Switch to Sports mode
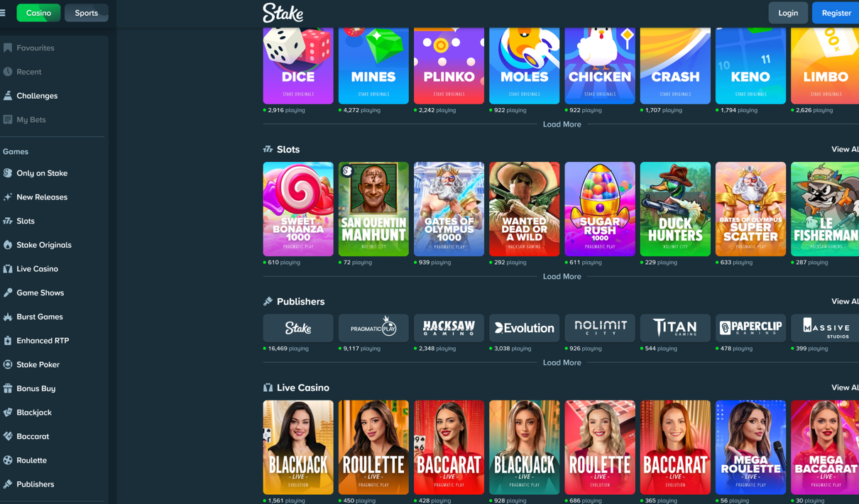 (86, 12)
